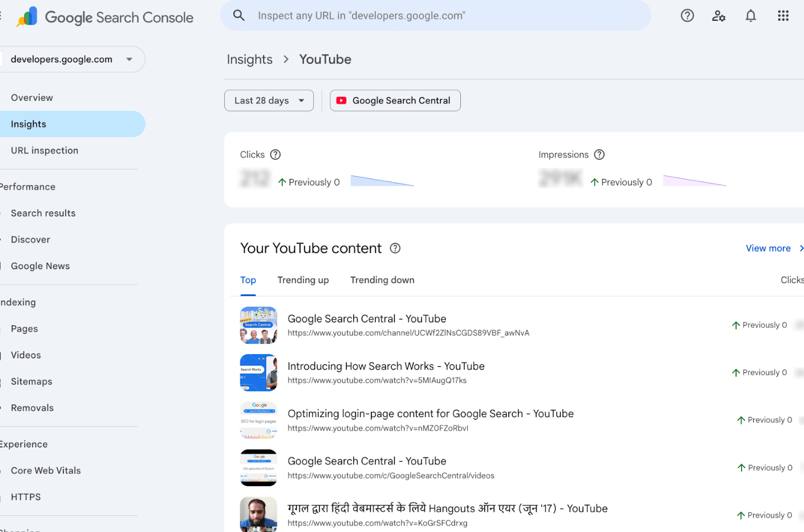This screenshot has height=532, width=804.
Task: Click the View more link
Action: coord(768,248)
